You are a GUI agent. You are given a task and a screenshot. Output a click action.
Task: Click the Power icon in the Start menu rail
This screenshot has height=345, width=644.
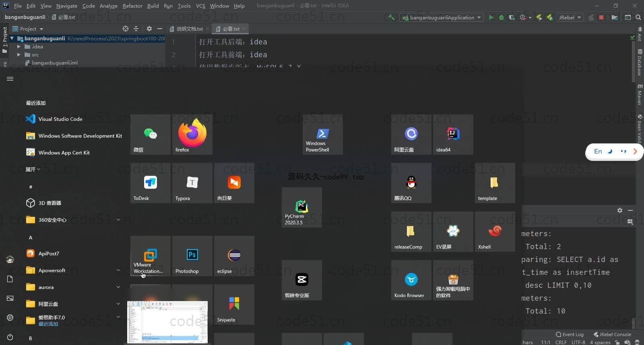(10, 337)
